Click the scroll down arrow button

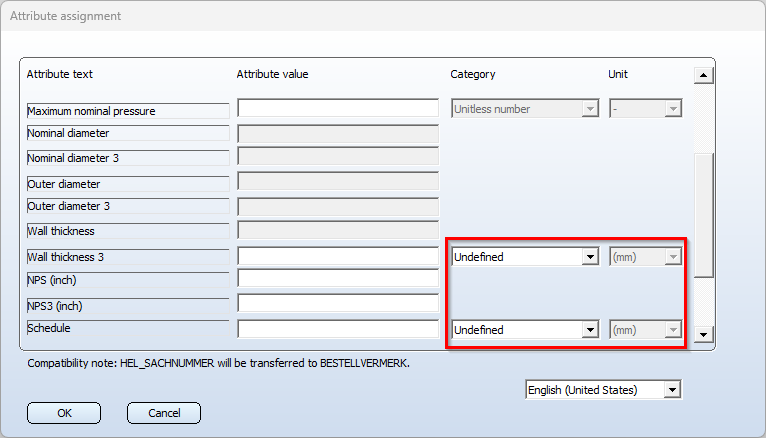coord(703,334)
